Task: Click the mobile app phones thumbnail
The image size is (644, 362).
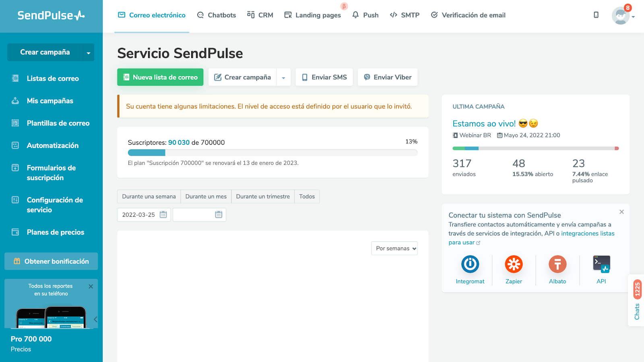Action: point(51,317)
